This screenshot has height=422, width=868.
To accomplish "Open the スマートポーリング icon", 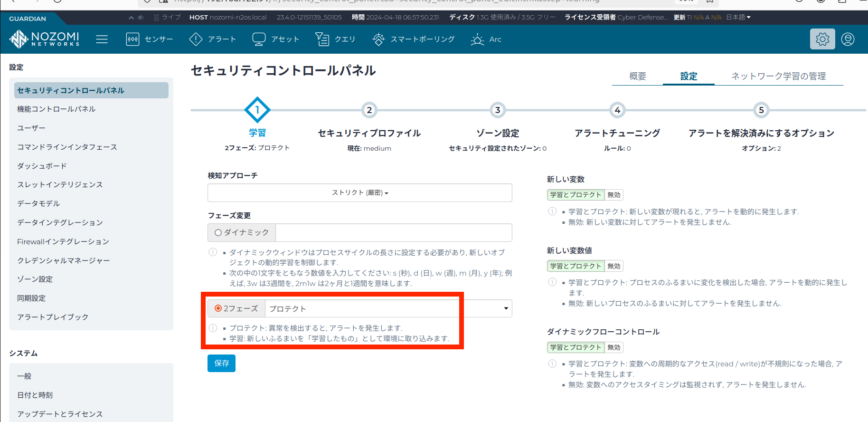I will coord(378,39).
